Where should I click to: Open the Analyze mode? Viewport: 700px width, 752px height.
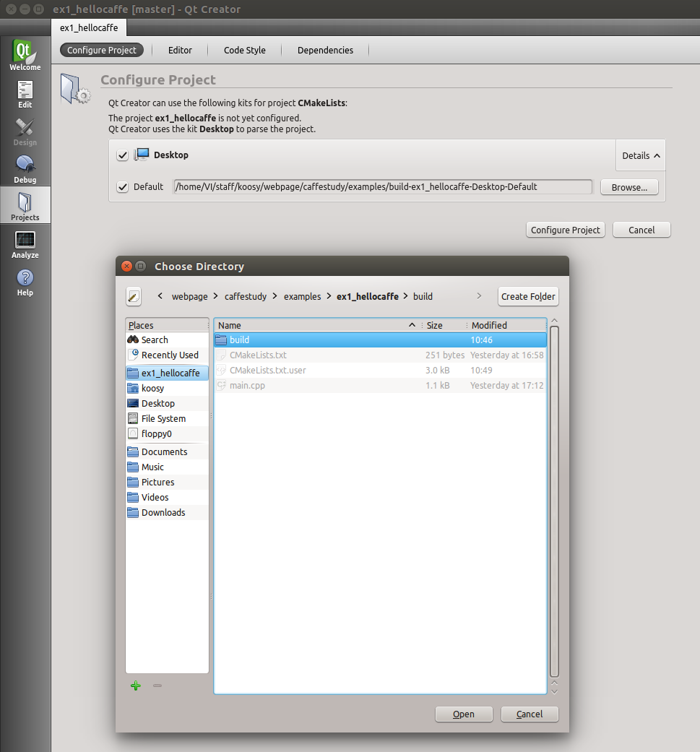pyautogui.click(x=25, y=245)
